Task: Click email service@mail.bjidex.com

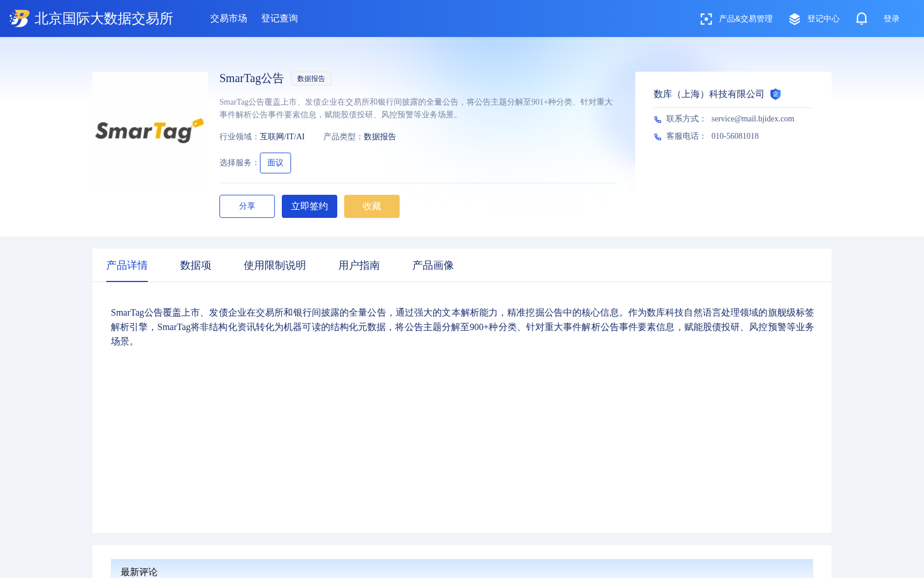Action: (752, 119)
